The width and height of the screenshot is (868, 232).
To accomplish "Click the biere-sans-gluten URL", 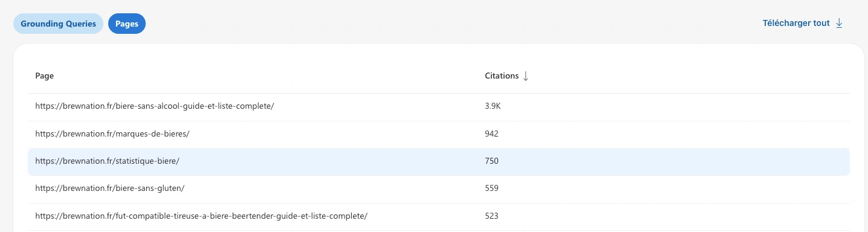I will pos(109,188).
